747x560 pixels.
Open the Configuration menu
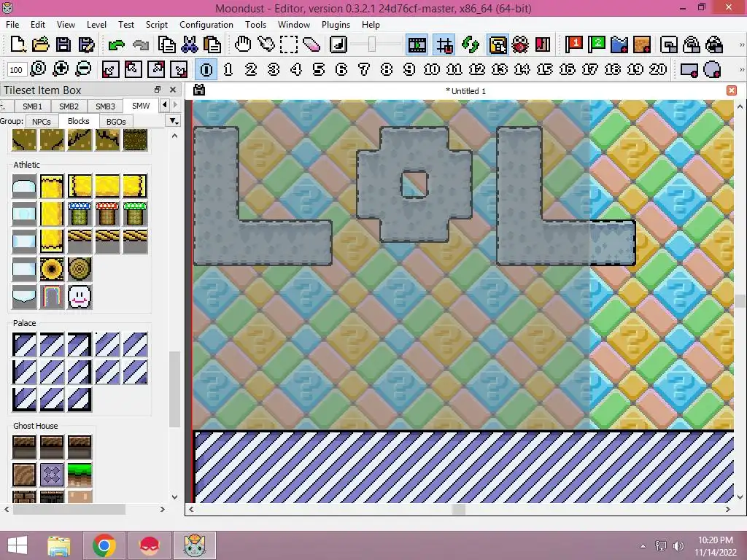206,24
